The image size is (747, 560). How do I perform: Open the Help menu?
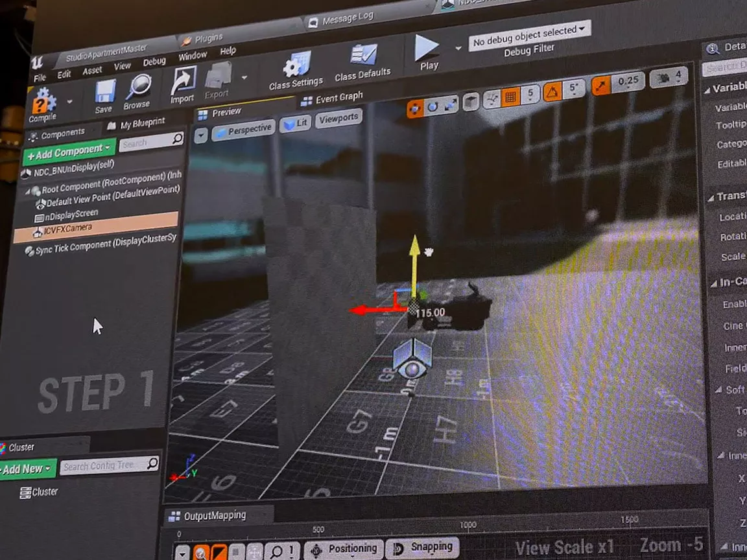pyautogui.click(x=228, y=51)
